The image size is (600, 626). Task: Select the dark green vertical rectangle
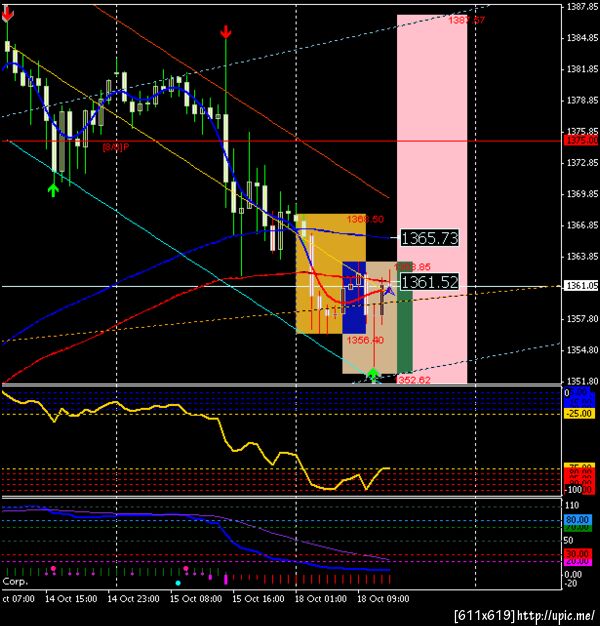[x=404, y=317]
